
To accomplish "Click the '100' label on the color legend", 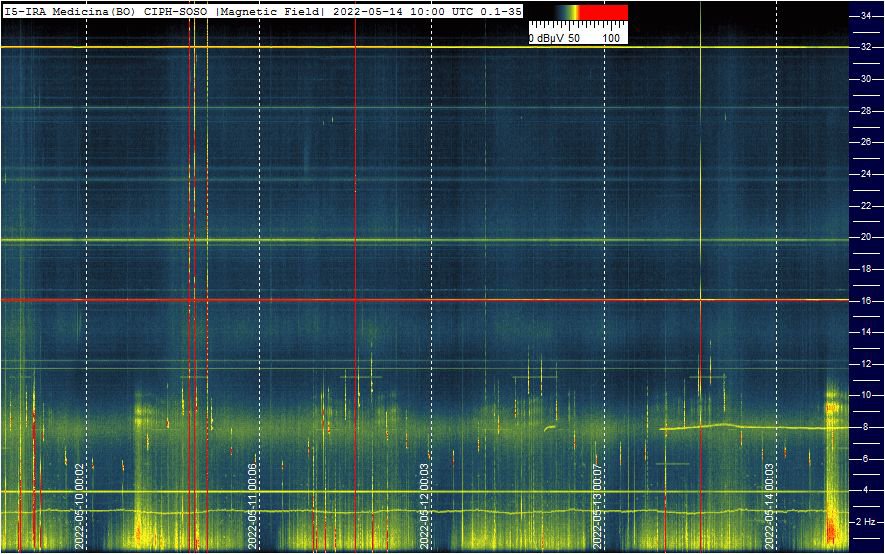I will [612, 38].
